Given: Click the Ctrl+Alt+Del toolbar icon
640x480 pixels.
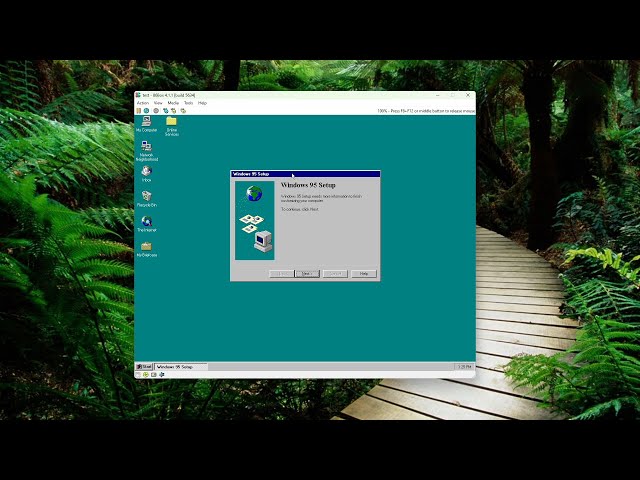Looking at the screenshot, I should [x=166, y=111].
